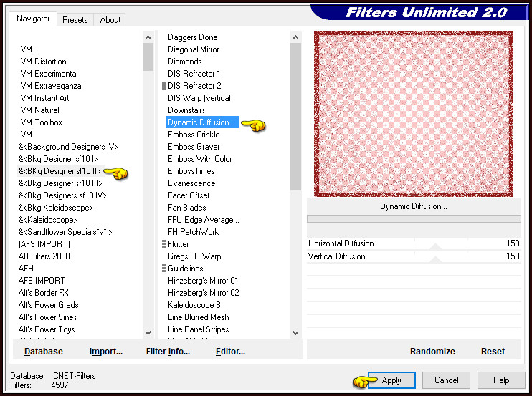Select the VM Extravaganza category

51,86
